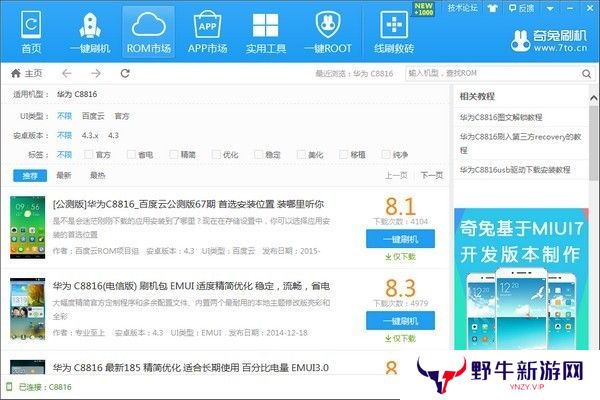
Task: Check the 稳定 tag checkbox
Action: tap(259, 154)
